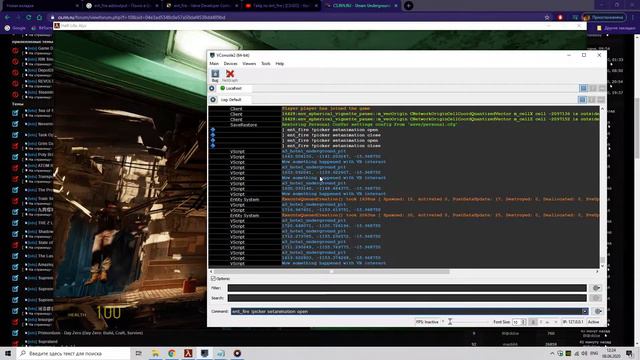Toggle the Options checkbox below the log
Screen dimensions: 640x360
pos(213,278)
